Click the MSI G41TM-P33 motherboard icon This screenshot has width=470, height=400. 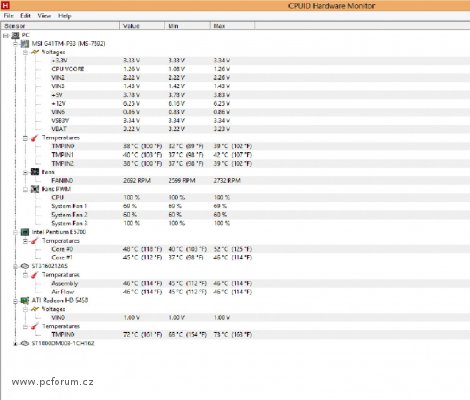coord(25,44)
